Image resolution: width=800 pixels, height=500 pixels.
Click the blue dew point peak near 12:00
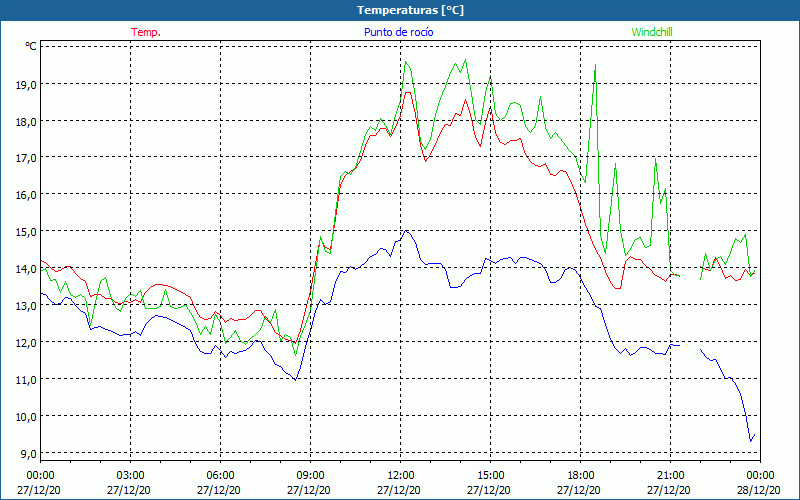click(x=406, y=231)
